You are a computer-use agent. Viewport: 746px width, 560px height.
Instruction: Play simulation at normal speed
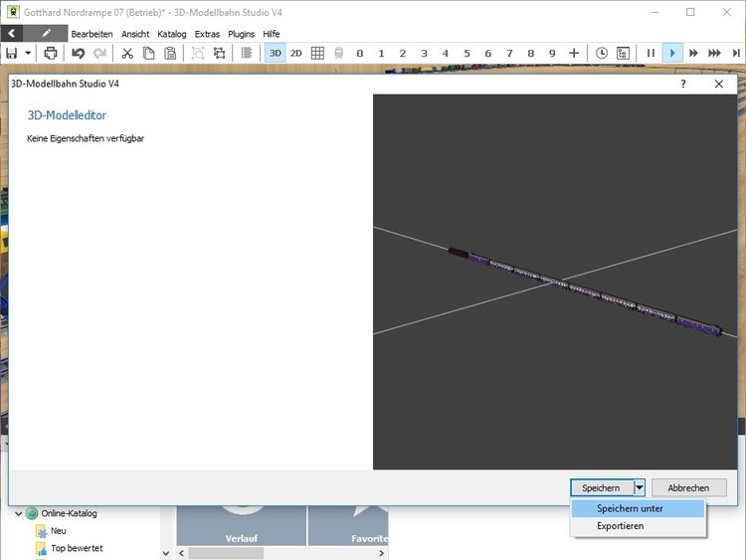tap(672, 54)
